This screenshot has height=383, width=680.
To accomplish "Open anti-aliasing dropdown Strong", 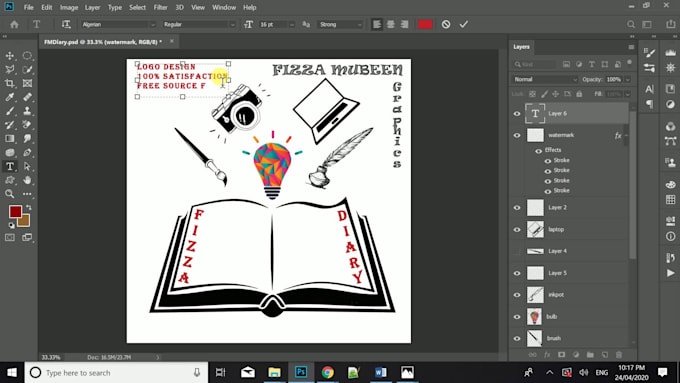I will click(340, 24).
